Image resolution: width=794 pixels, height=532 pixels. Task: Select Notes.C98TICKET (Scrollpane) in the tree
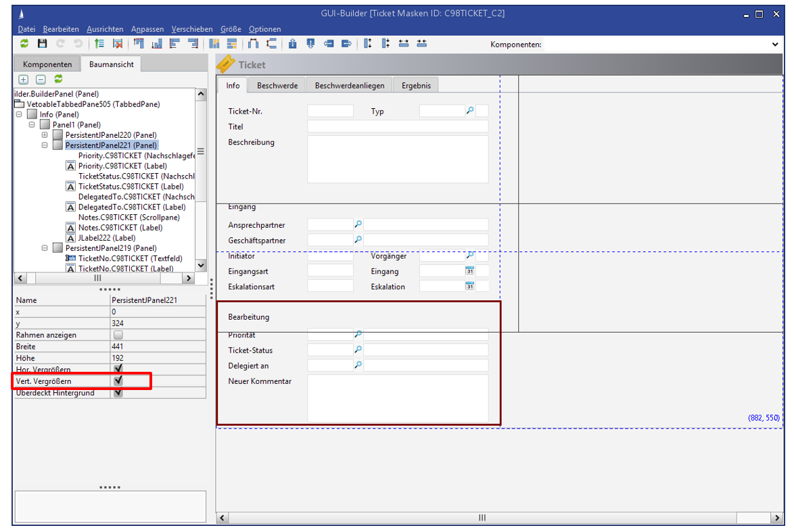tap(127, 217)
